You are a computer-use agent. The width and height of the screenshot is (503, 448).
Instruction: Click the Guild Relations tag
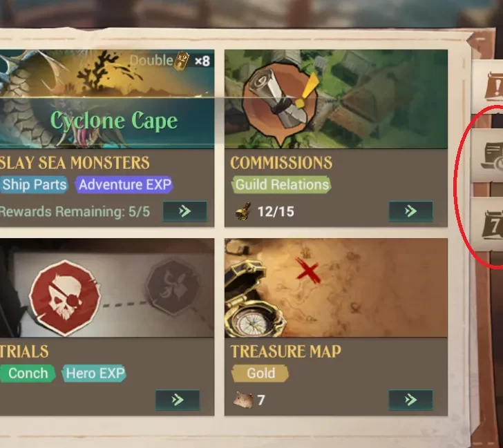click(281, 184)
